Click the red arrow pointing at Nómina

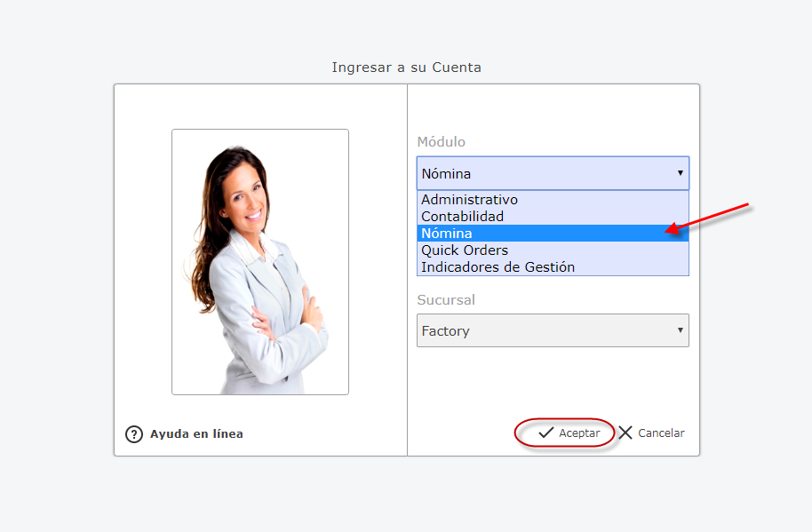click(709, 218)
